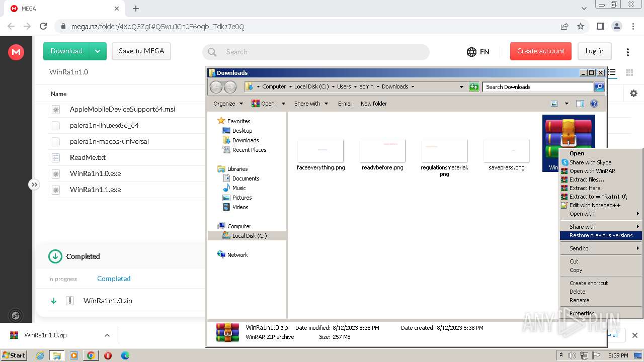Open the Download button dropdown arrow
The width and height of the screenshot is (644, 362).
point(98,51)
